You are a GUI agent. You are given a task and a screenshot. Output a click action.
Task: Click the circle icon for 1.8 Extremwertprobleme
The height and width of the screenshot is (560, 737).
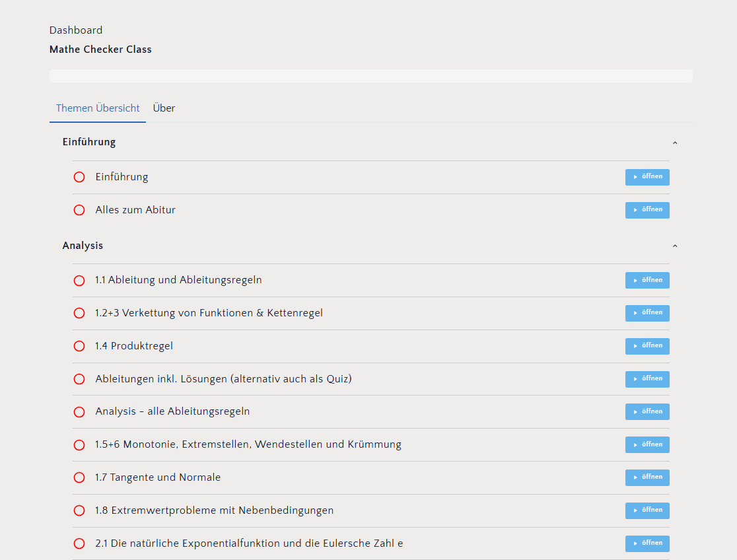tap(79, 510)
